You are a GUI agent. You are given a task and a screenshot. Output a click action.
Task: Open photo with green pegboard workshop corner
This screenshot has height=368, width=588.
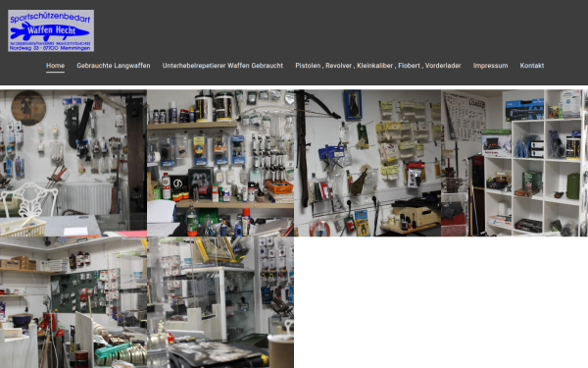[x=73, y=302]
